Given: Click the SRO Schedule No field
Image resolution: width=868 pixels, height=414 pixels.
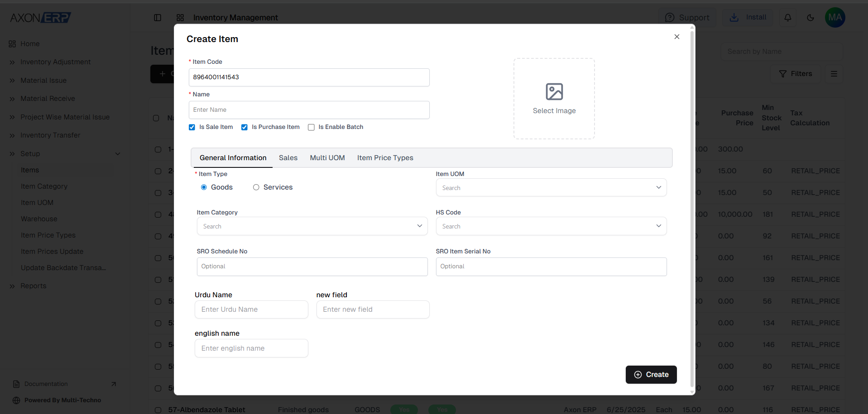Looking at the screenshot, I should tap(312, 266).
